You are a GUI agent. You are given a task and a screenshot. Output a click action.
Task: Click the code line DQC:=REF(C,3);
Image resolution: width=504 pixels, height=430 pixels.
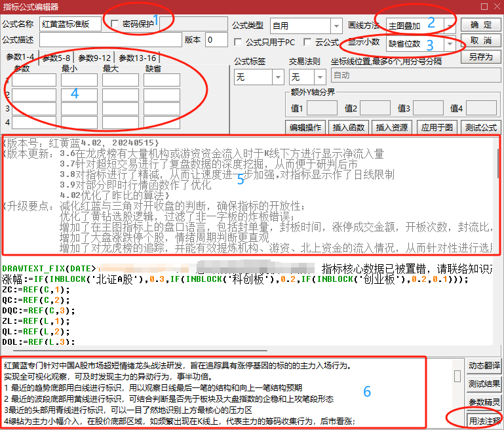point(39,311)
